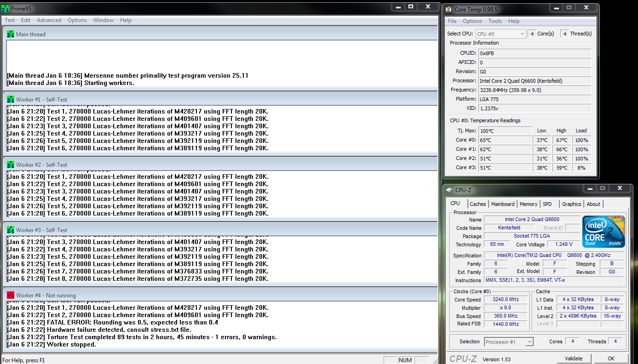Image resolution: width=638 pixels, height=364 pixels.
Task: Click the Core Speed value 3240.0 MHz
Action: pos(506,300)
